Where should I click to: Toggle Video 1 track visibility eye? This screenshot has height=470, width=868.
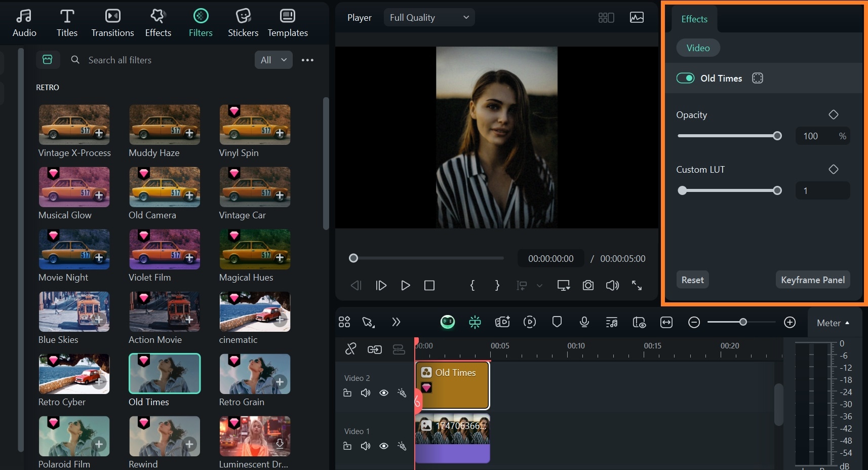(384, 446)
